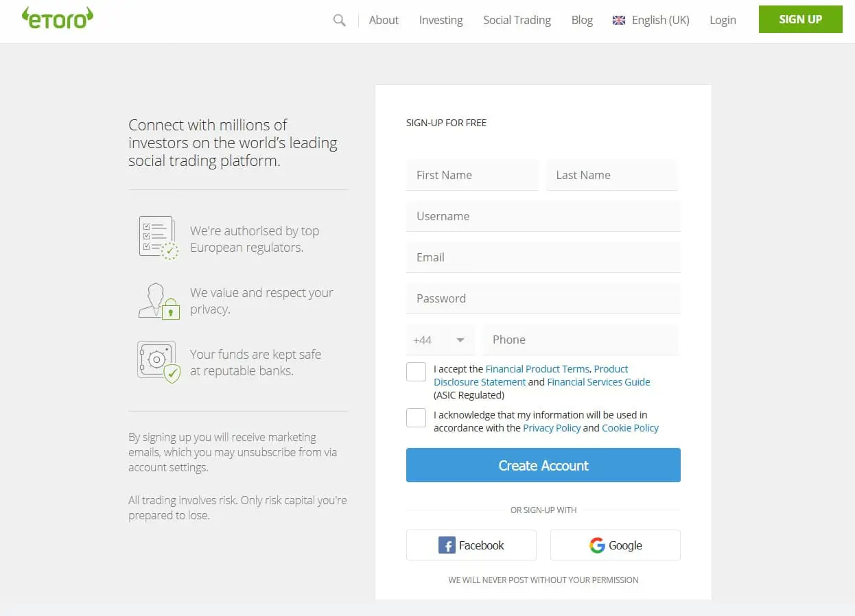Click the eToro logo

click(57, 19)
